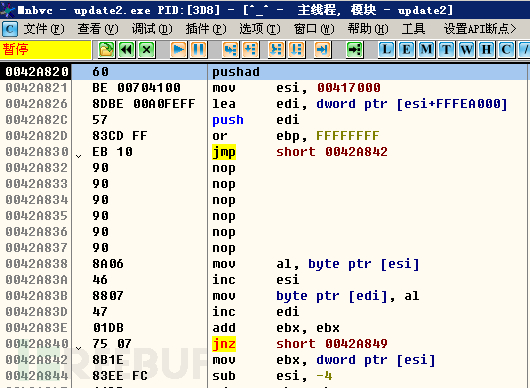Open the 查看(V) menu
Image resolution: width=530 pixels, height=388 pixels.
pos(98,29)
